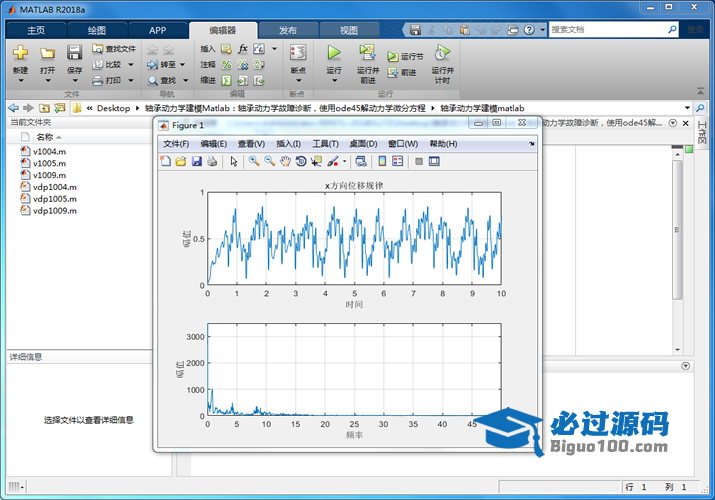Click the Print (打印) button in ribbon

(x=113, y=80)
